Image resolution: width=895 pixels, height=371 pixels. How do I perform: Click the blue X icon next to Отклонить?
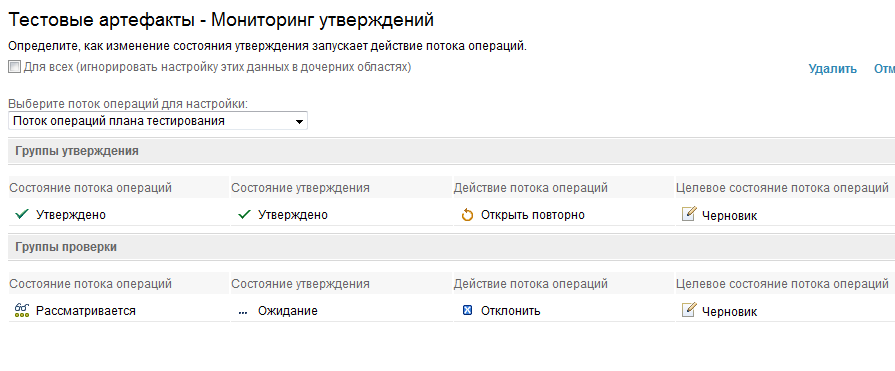(x=467, y=310)
